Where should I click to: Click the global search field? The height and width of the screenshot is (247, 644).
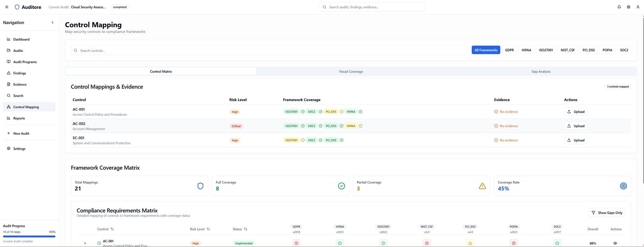tap(372, 7)
